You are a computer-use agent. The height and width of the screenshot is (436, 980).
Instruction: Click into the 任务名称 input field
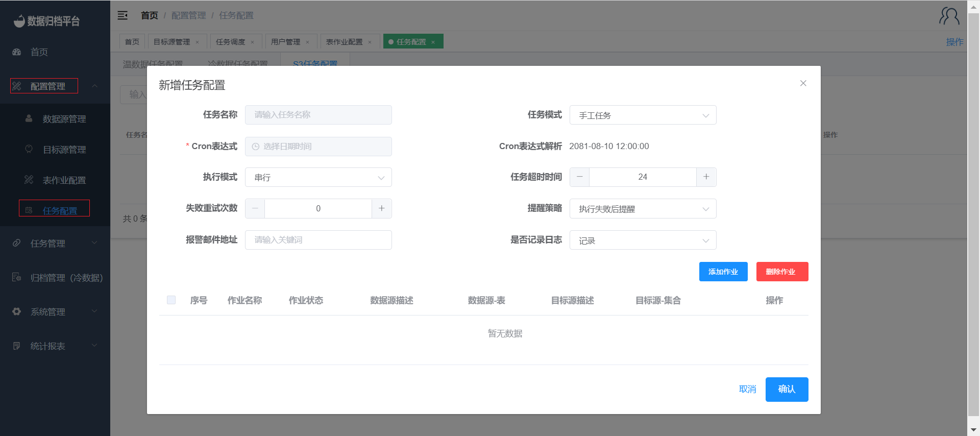tap(318, 115)
